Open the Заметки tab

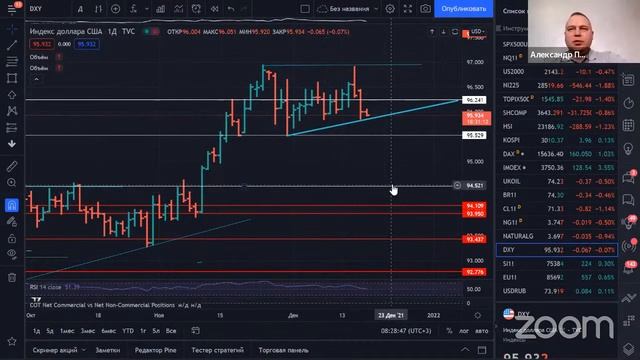tap(108, 350)
